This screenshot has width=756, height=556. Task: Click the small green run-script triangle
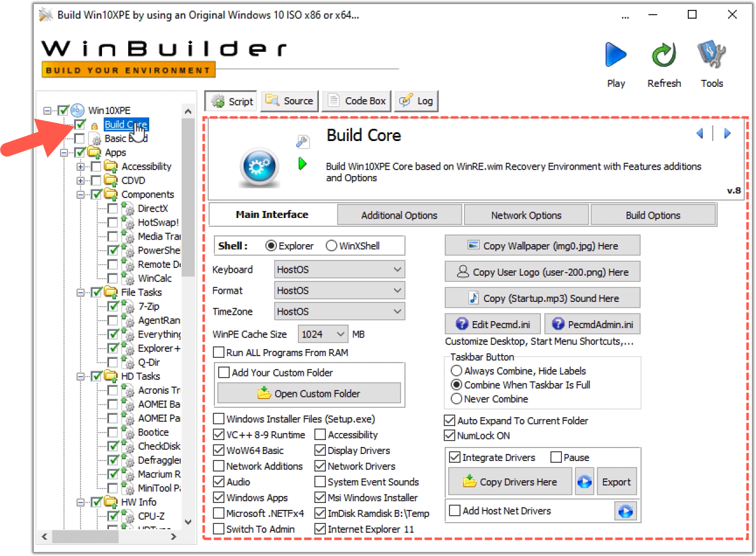click(x=302, y=164)
